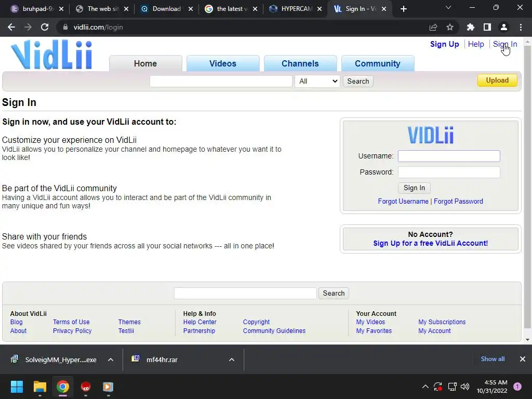This screenshot has height=399, width=532.
Task: Click the page vertical scrollbar
Action: click(x=527, y=187)
